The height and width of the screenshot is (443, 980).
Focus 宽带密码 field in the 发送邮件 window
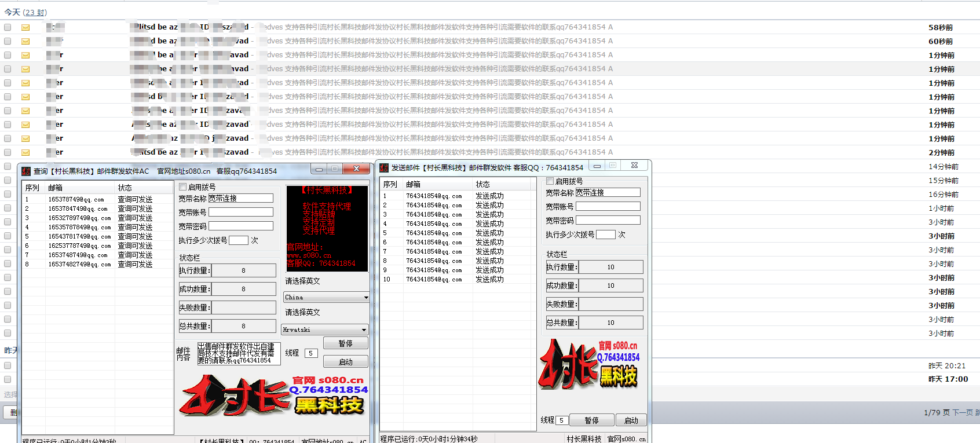point(608,220)
